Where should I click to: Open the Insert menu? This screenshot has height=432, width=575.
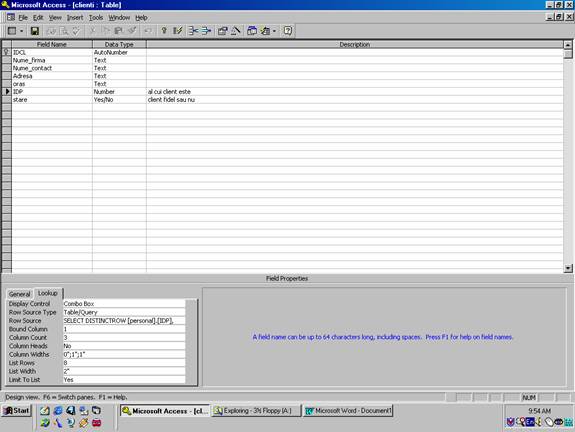coord(75,18)
